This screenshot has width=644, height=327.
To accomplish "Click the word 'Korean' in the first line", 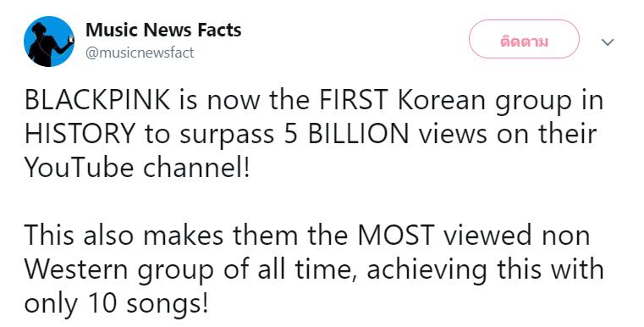I will 442,100.
